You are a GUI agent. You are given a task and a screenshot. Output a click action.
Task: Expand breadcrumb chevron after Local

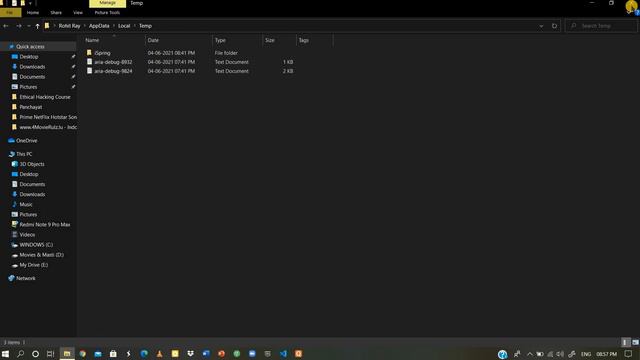coord(135,26)
